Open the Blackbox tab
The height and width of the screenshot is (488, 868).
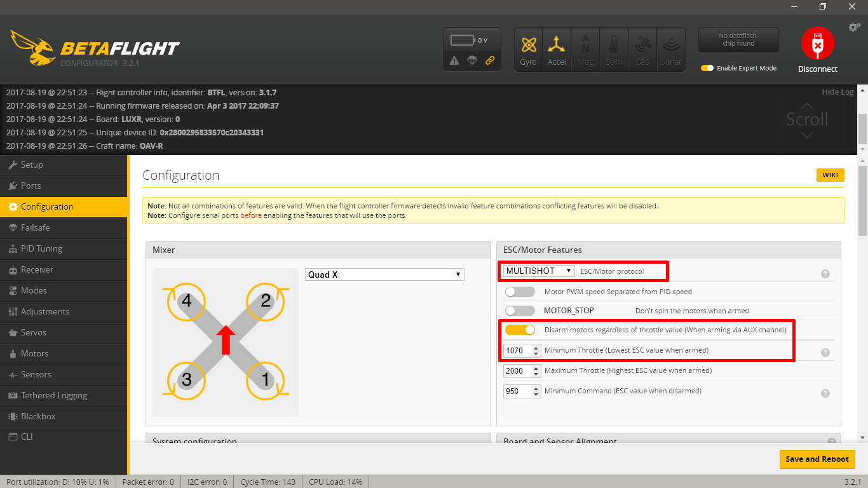64,416
